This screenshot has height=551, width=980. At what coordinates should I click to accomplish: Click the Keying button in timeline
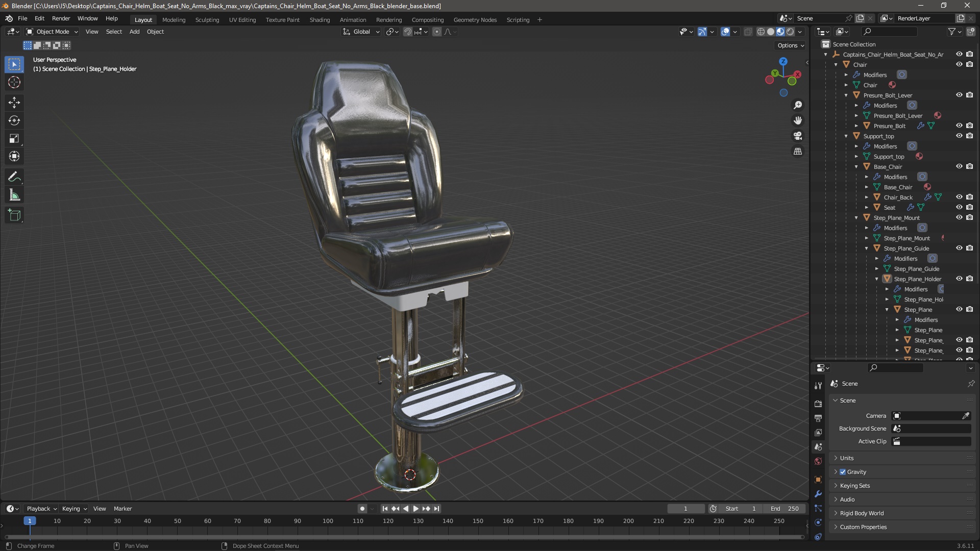pos(74,509)
